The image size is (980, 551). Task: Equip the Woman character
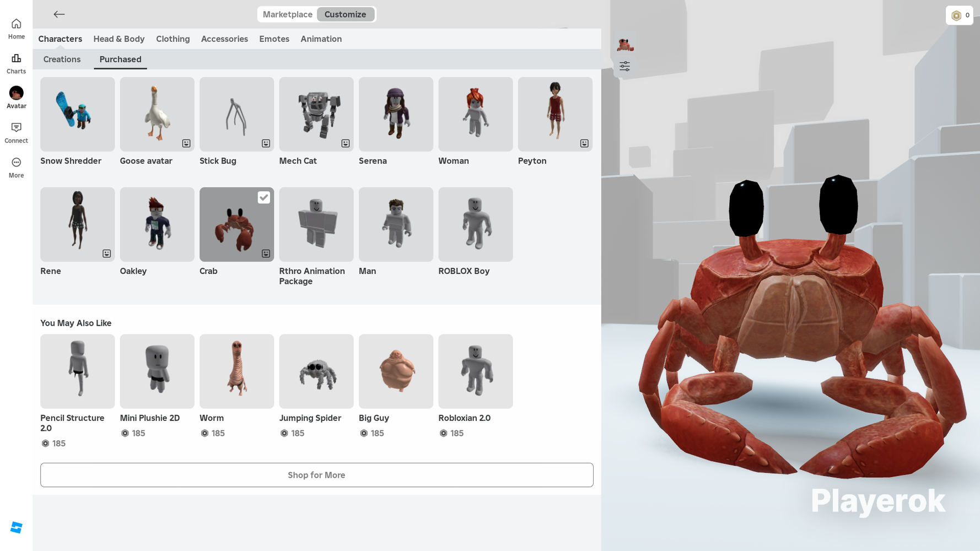coord(476,114)
